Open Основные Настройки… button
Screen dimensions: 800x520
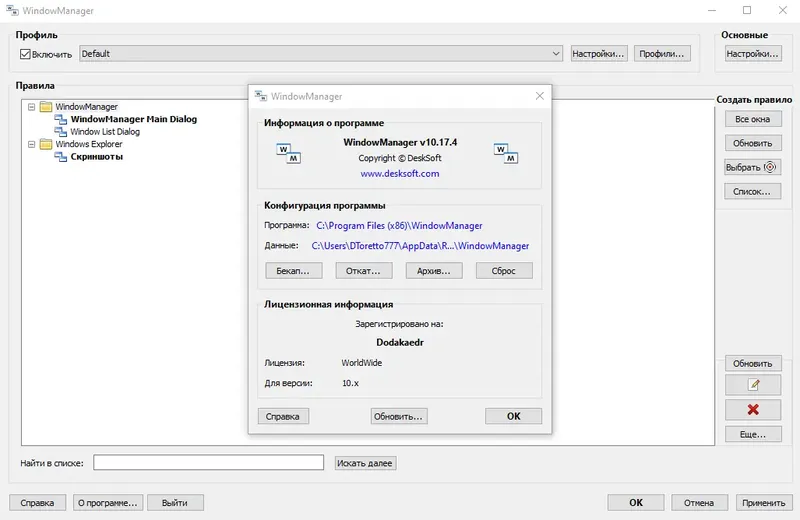point(753,54)
